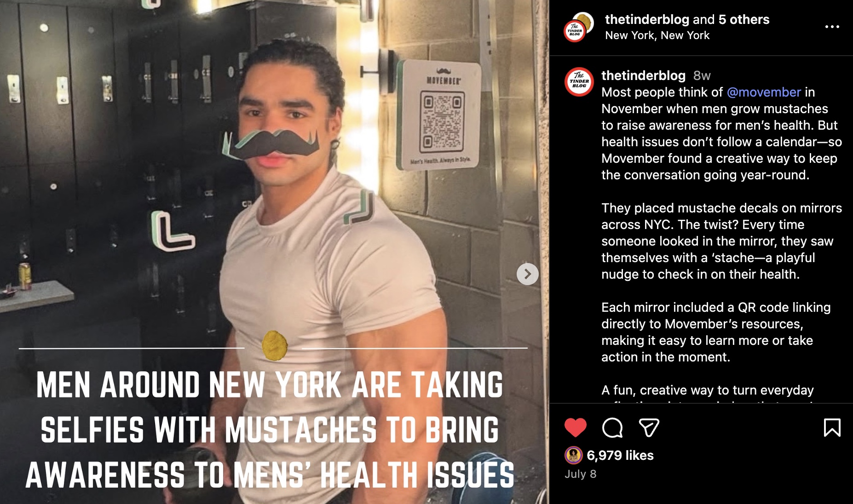This screenshot has height=504, width=853.
Task: Save the post with the bookmark icon
Action: (832, 428)
